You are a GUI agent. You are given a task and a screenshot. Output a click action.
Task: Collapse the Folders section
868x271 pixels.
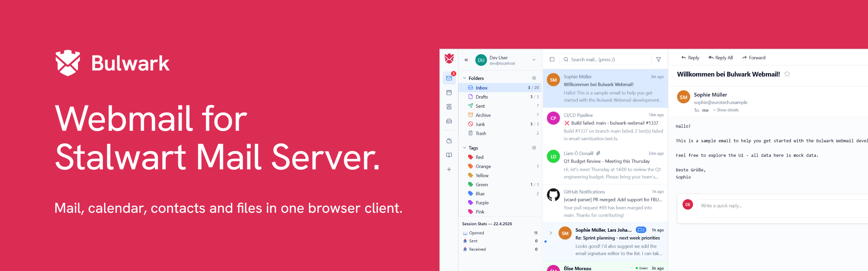465,78
